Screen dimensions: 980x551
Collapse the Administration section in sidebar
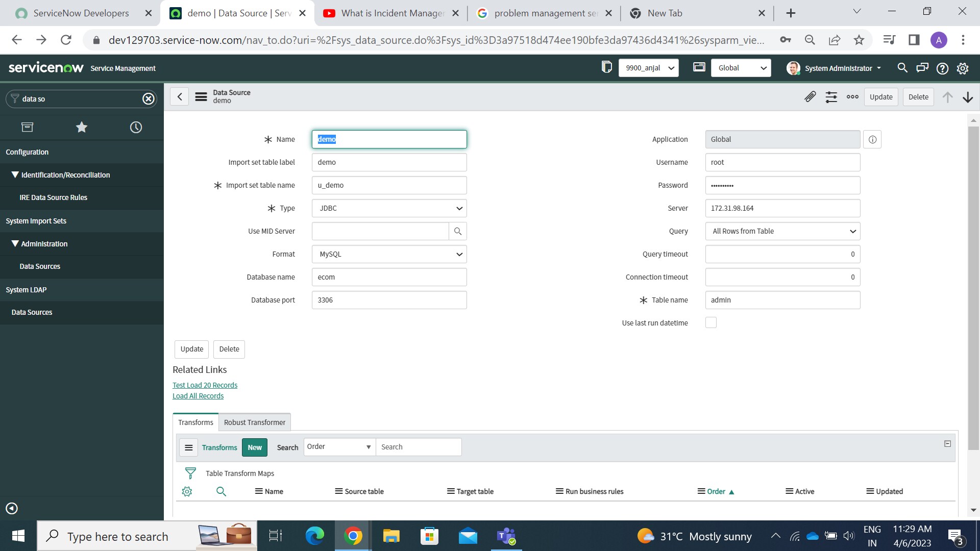[15, 243]
